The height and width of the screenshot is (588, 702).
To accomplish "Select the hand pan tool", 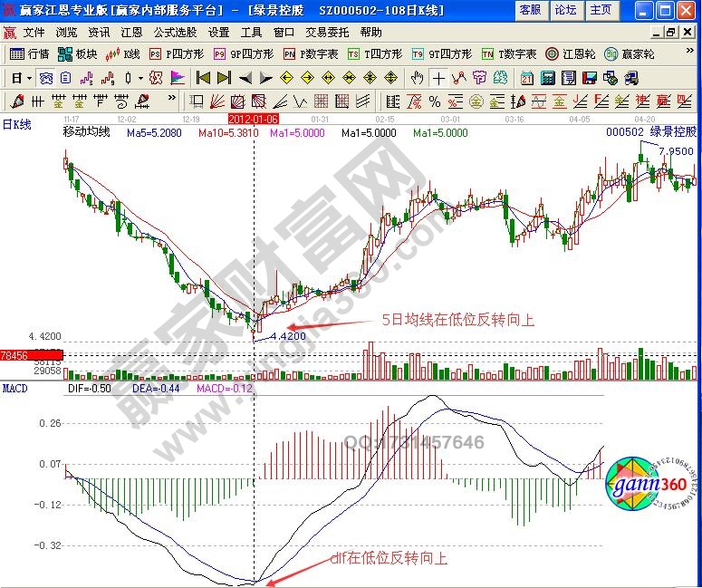I will tap(417, 78).
